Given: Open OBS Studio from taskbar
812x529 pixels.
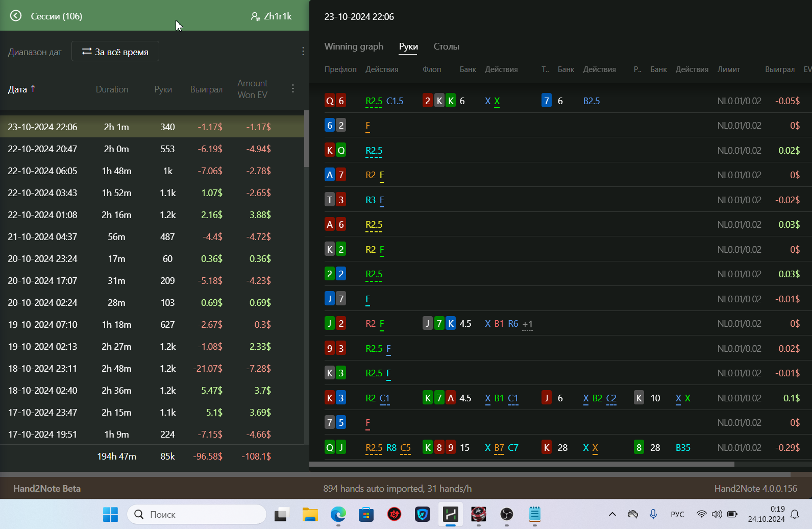Looking at the screenshot, I should point(506,514).
